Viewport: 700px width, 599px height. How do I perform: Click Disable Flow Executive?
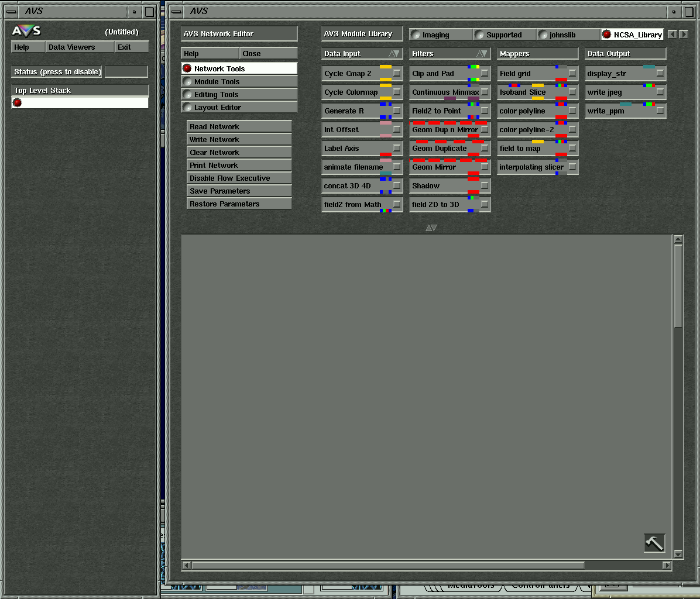pos(239,178)
